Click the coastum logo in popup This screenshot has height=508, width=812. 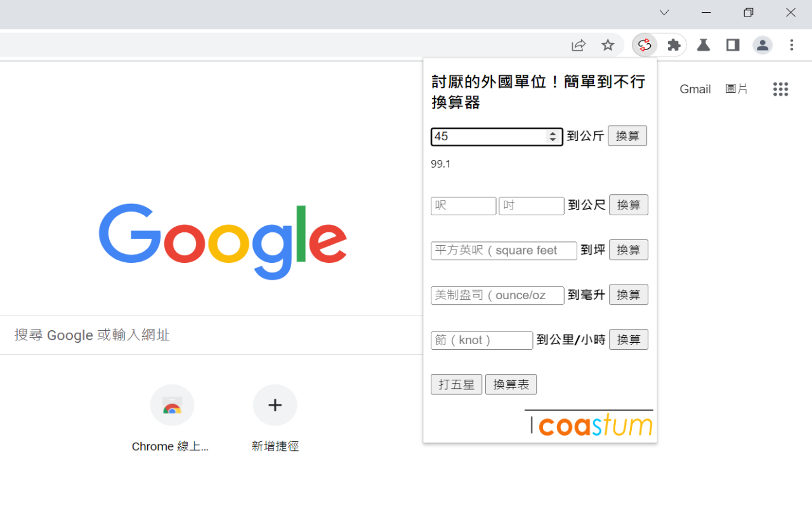pyautogui.click(x=589, y=424)
